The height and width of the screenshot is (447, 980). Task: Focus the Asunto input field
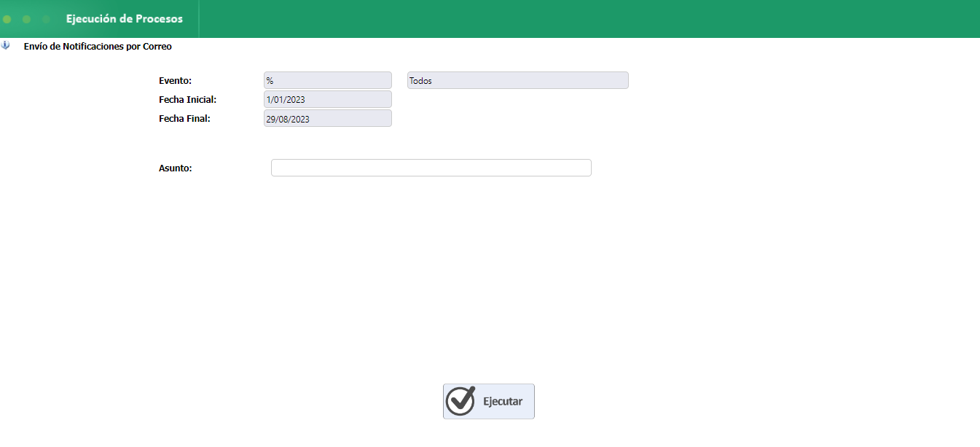431,168
